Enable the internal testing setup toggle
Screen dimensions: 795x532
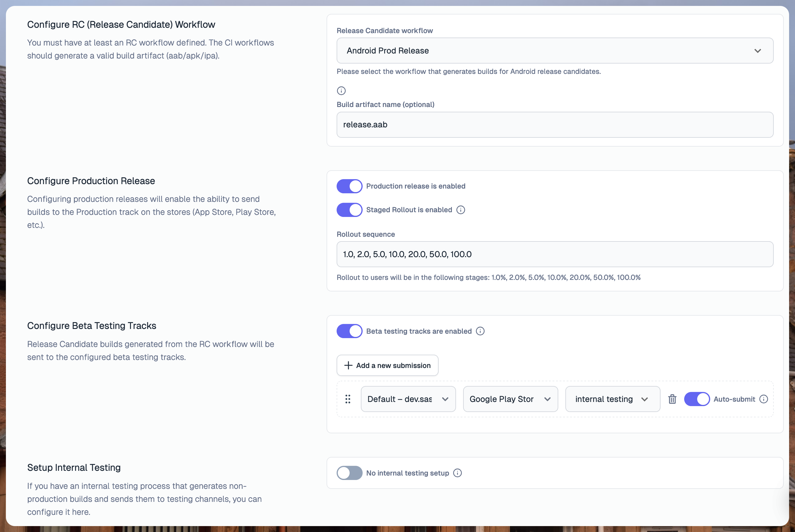click(x=349, y=473)
